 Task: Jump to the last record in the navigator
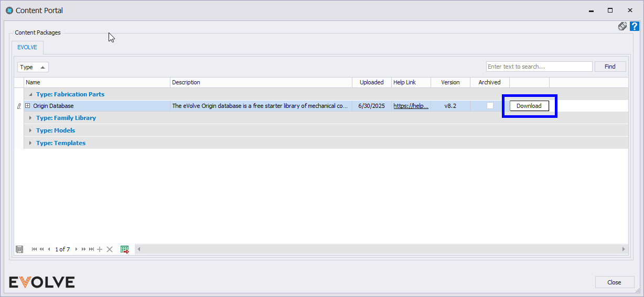[x=91, y=249]
